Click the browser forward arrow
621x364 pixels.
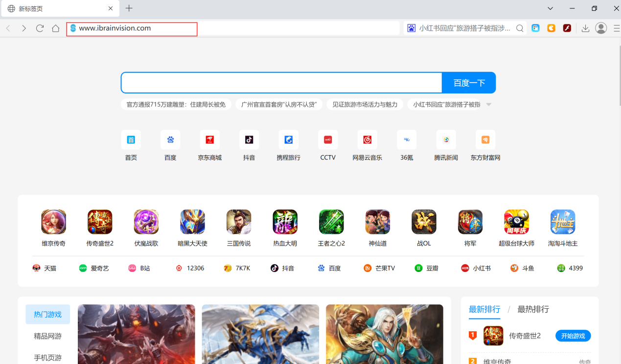pos(24,28)
